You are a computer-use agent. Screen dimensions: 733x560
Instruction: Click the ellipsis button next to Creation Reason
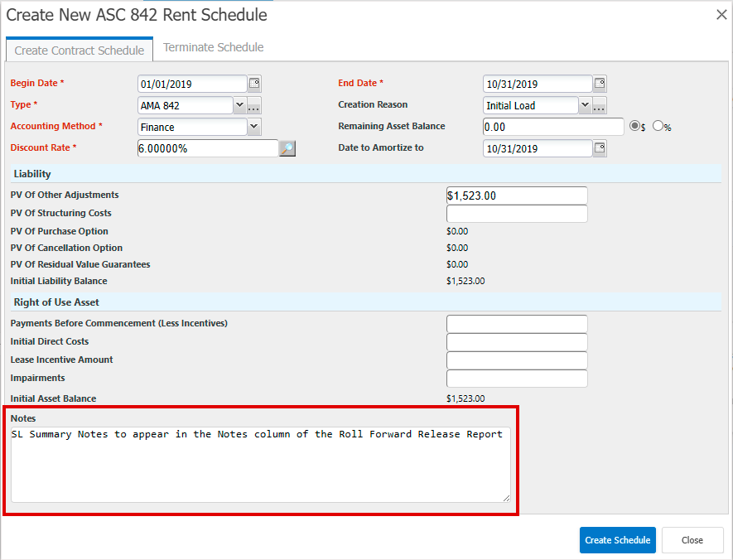pos(600,106)
